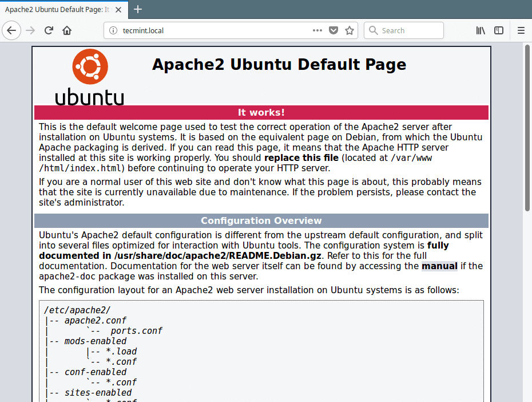
Task: Go to the Firefox home page
Action: (x=67, y=30)
